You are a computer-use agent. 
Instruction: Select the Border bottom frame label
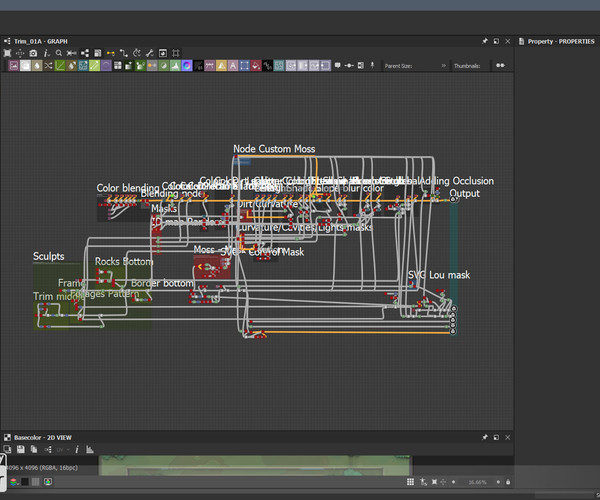pyautogui.click(x=162, y=283)
